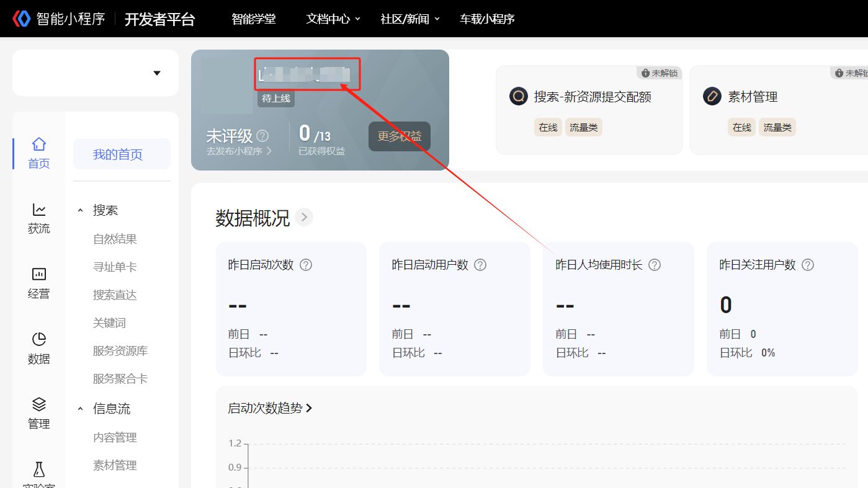This screenshot has height=488, width=868.
Task: Expand the 社区/新闻 dropdown menu
Action: click(x=410, y=19)
